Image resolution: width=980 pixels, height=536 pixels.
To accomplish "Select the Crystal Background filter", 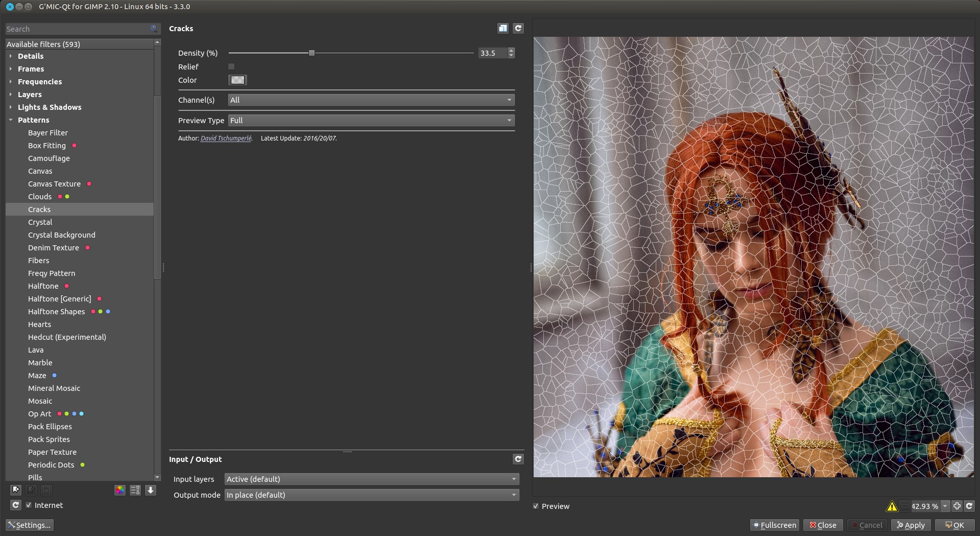I will pyautogui.click(x=62, y=235).
